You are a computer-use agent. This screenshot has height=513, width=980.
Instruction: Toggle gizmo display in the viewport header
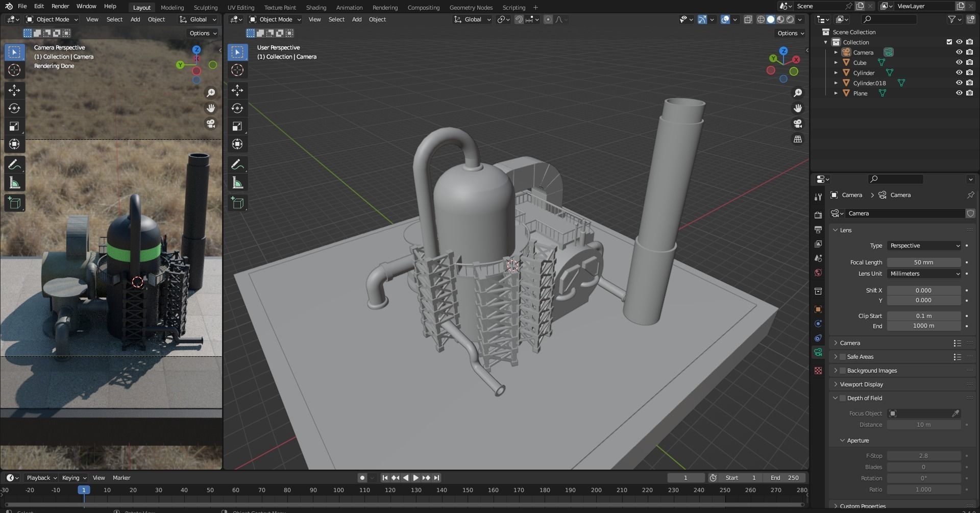tap(702, 19)
